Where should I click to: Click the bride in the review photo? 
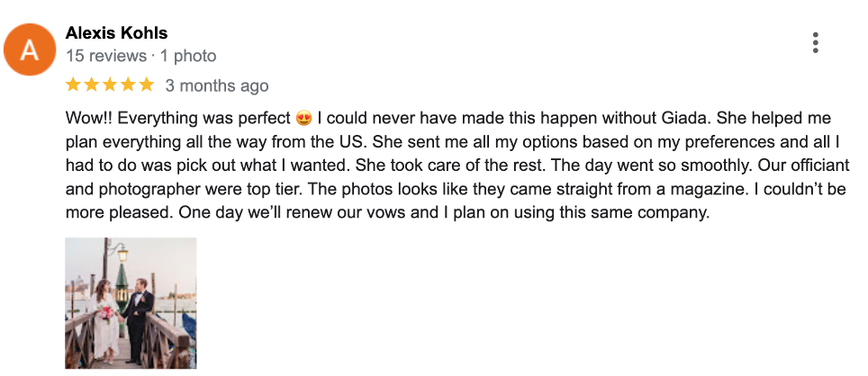pyautogui.click(x=104, y=319)
